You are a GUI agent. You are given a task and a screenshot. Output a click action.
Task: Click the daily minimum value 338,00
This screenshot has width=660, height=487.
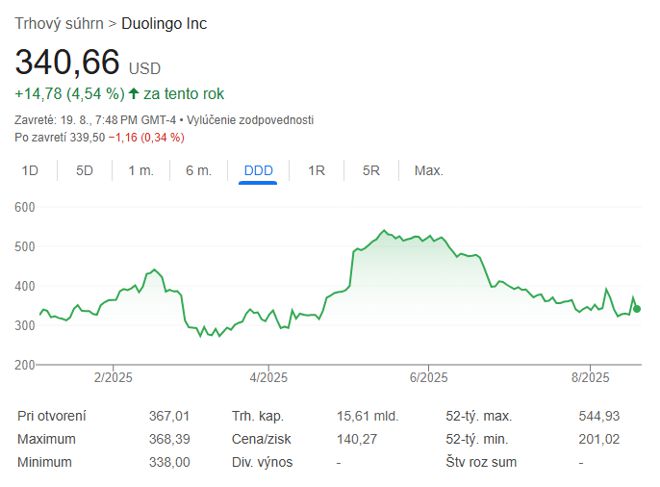[170, 462]
